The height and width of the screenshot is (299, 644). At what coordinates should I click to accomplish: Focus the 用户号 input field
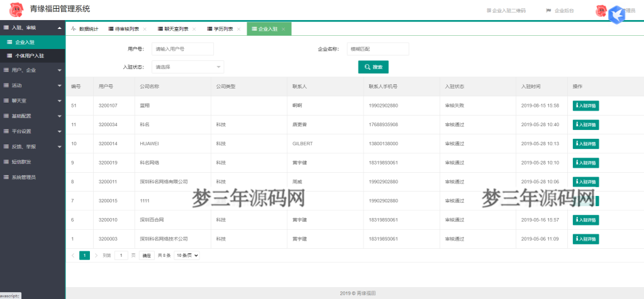pos(183,49)
